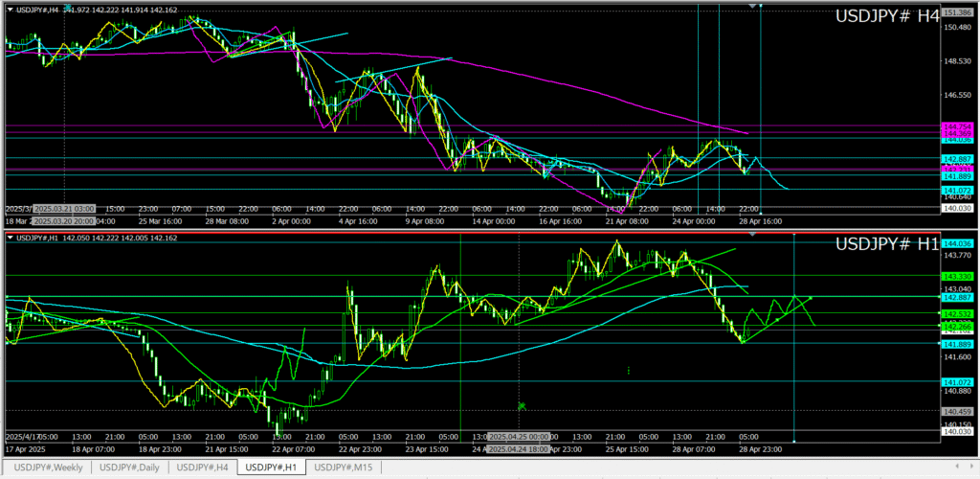Screen dimensions: 980x479
Task: Click the 17 Apr 2025 date label
Action: tap(26, 449)
